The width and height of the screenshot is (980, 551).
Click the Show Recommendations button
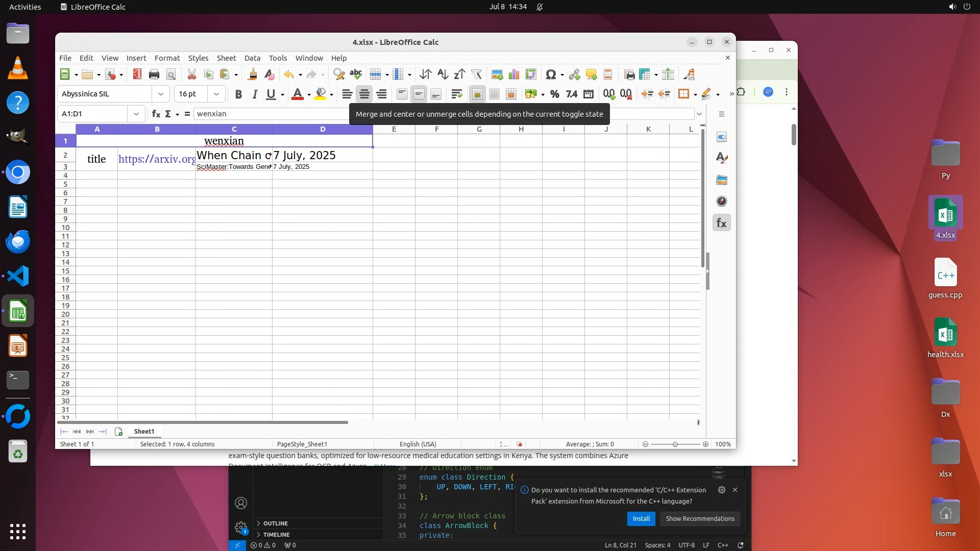coord(700,519)
